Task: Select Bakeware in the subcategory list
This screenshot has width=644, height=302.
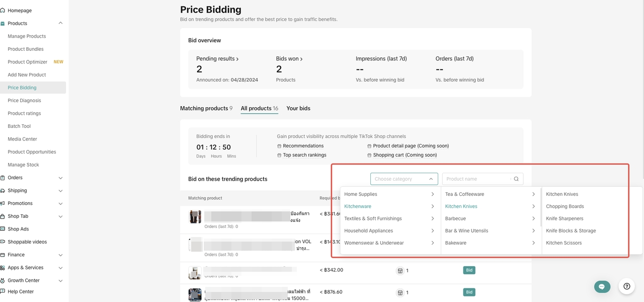Action: point(455,243)
